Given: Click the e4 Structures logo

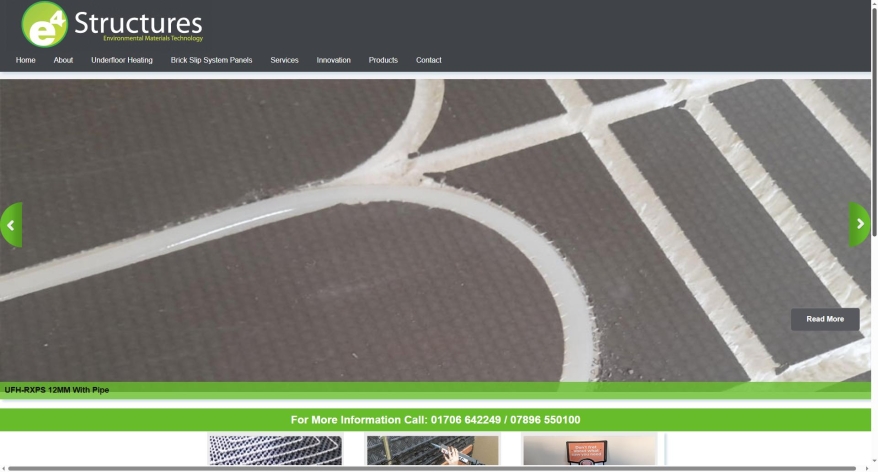Looking at the screenshot, I should [x=112, y=24].
